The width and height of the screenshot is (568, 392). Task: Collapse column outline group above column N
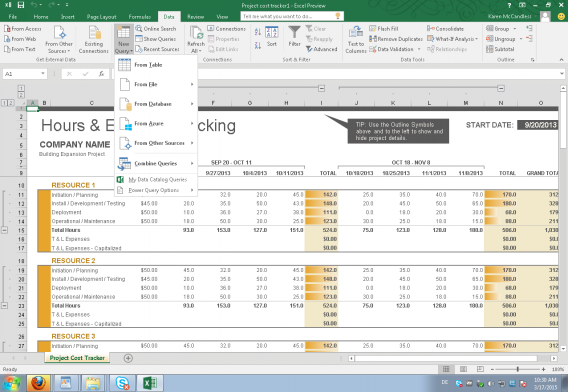pos(501,88)
